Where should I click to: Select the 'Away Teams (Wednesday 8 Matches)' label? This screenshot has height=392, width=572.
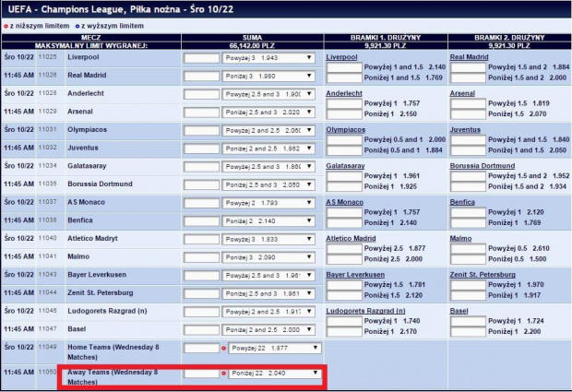113,377
